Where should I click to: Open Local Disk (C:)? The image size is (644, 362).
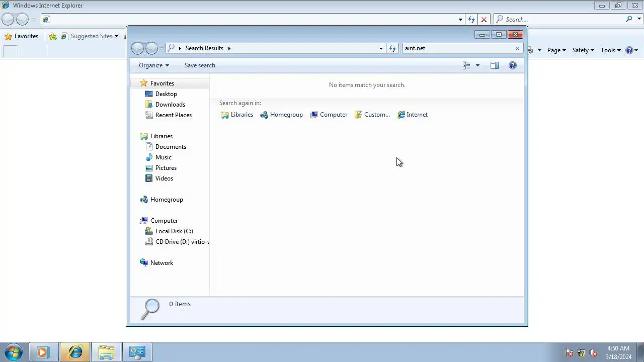coord(174,231)
